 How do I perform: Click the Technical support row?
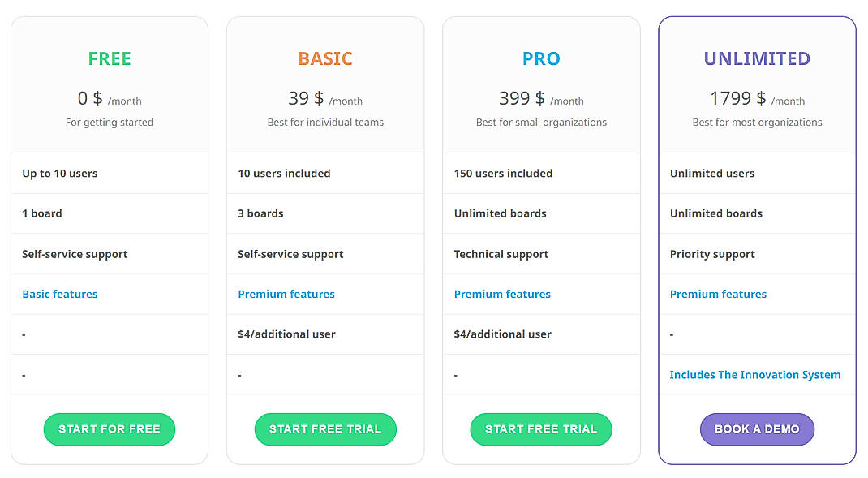(501, 254)
